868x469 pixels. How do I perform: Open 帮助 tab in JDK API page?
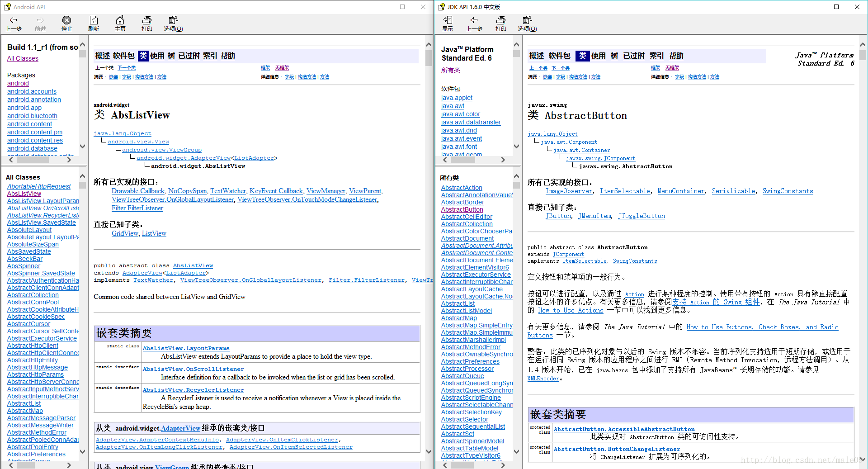676,56
